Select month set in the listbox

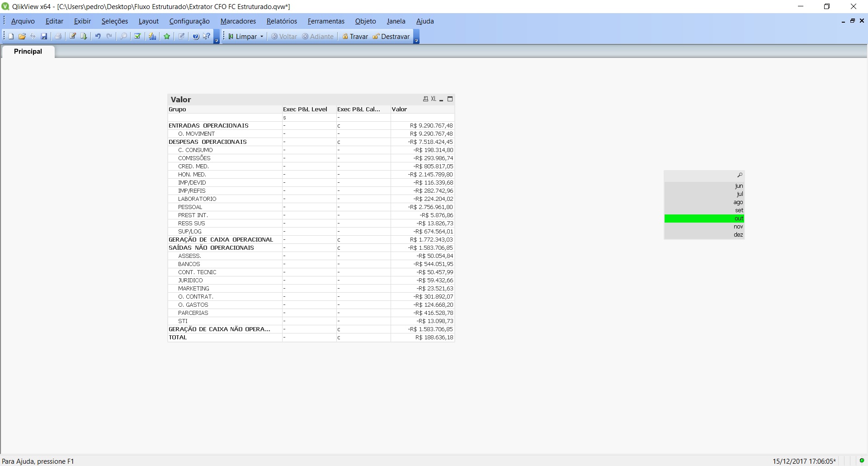pos(704,210)
